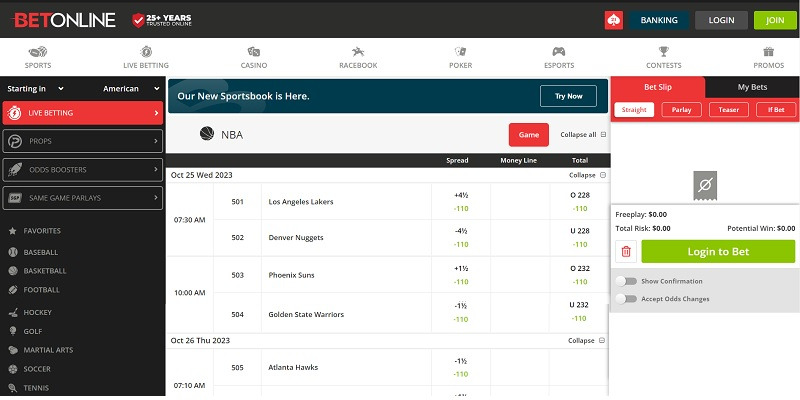Click the green Join button
The height and width of the screenshot is (400, 800).
(774, 20)
